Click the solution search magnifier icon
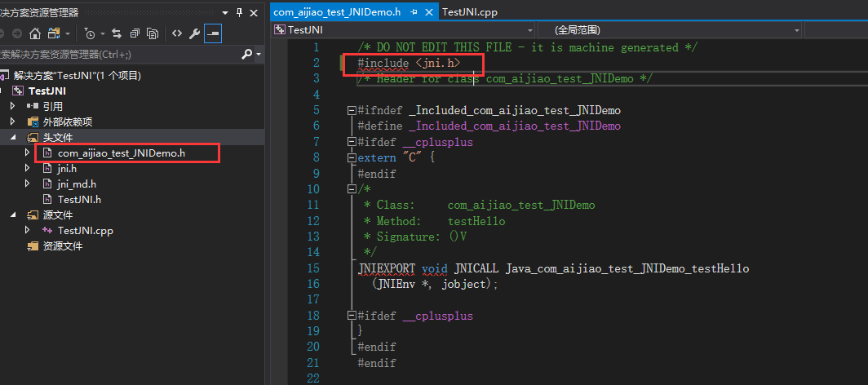Viewport: 868px width, 385px height. point(247,54)
